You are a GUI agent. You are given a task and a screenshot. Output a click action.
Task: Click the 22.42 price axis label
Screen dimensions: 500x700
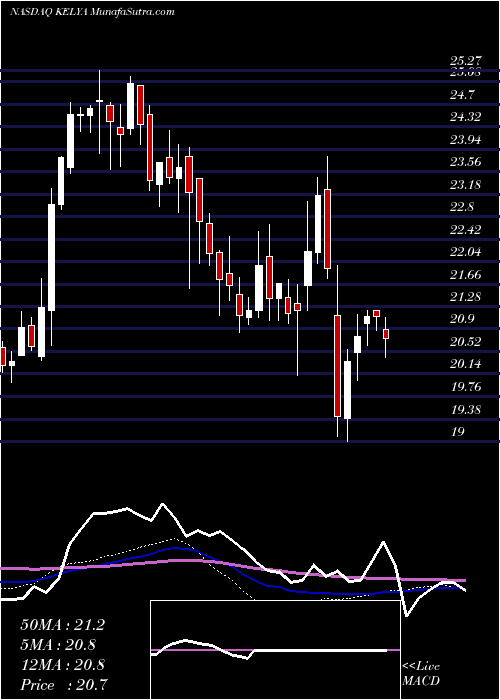[465, 229]
